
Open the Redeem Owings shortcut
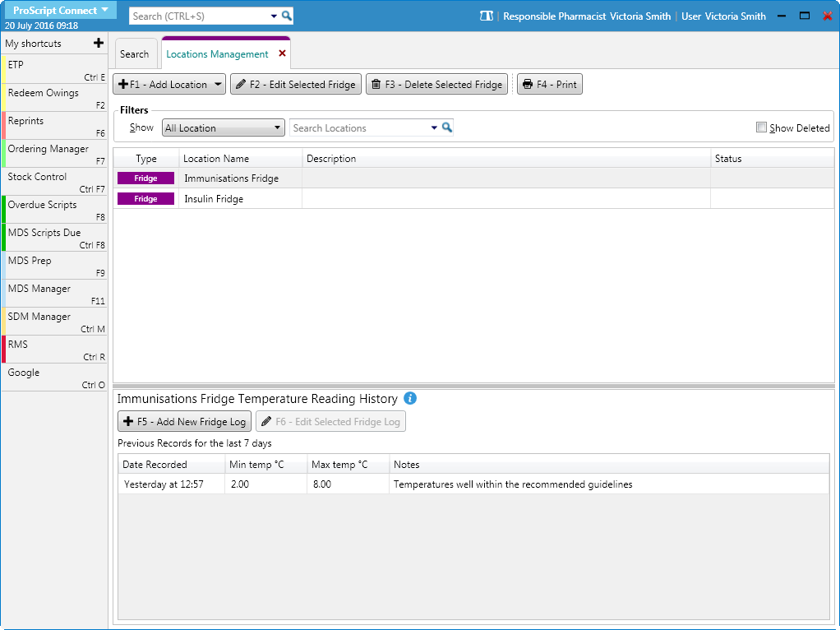(x=54, y=98)
